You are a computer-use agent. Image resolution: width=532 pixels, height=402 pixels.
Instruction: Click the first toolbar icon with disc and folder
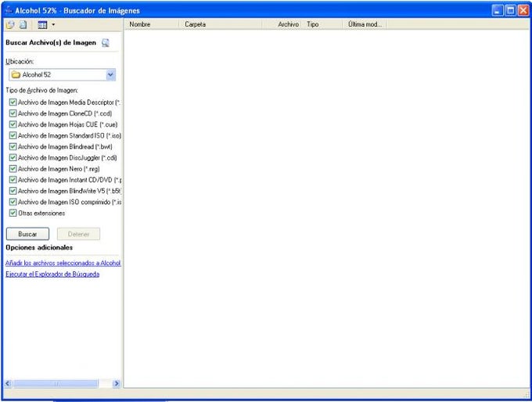pyautogui.click(x=10, y=24)
